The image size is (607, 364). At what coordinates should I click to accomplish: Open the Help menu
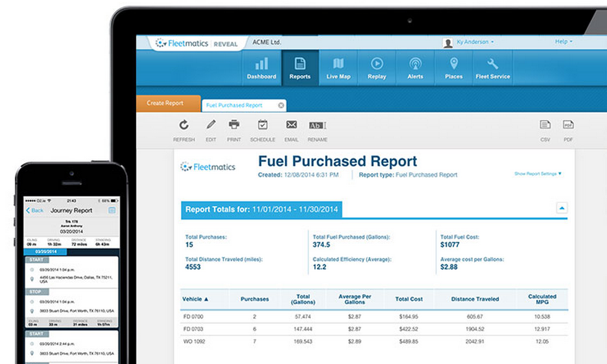tap(563, 42)
